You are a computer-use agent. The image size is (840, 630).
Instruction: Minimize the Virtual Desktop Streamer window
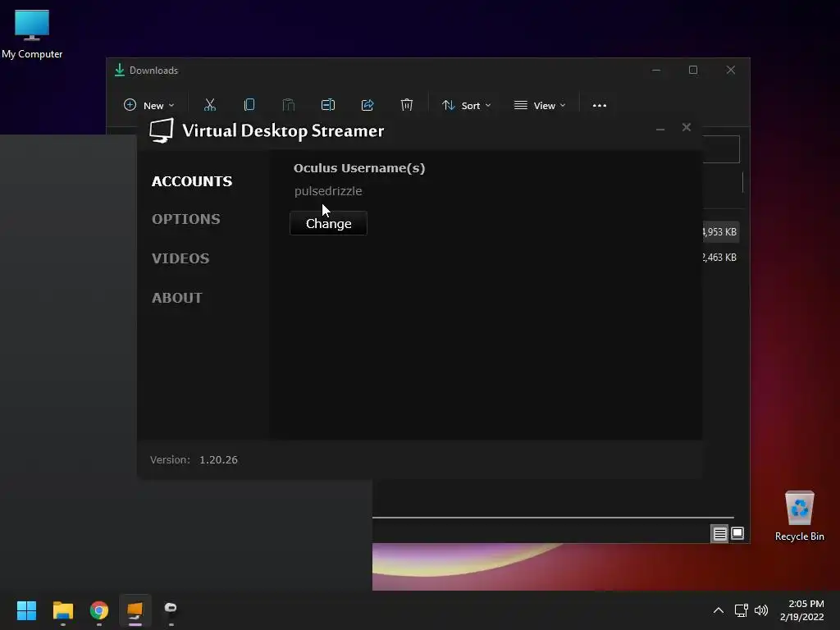660,128
